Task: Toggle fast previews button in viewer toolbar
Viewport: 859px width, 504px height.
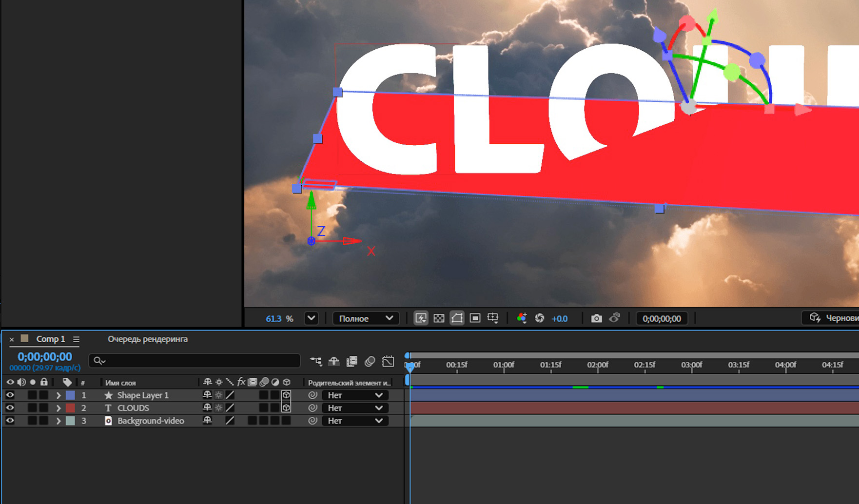Action: tap(421, 318)
